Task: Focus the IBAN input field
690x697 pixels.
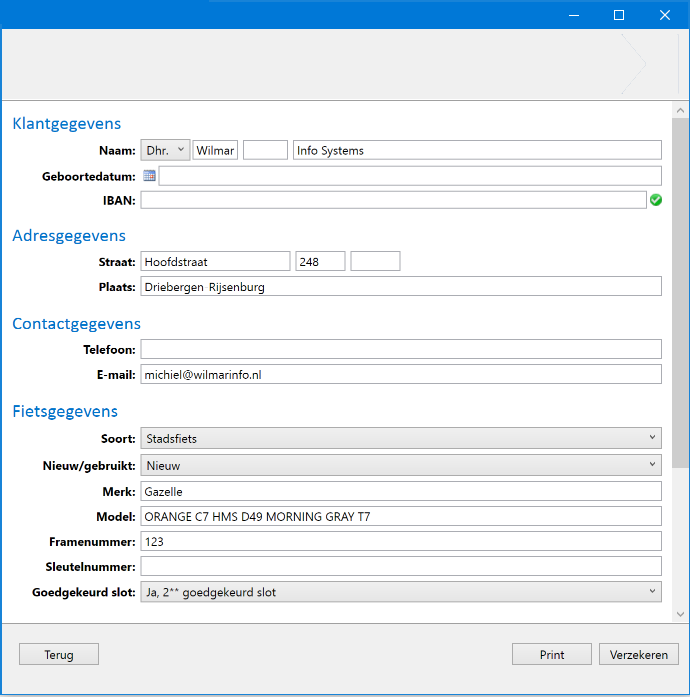Action: pos(393,200)
